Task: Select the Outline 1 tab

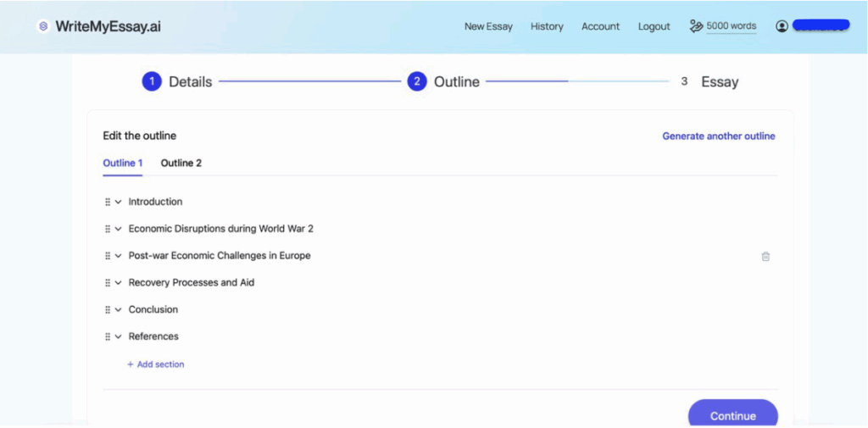Action: (123, 163)
